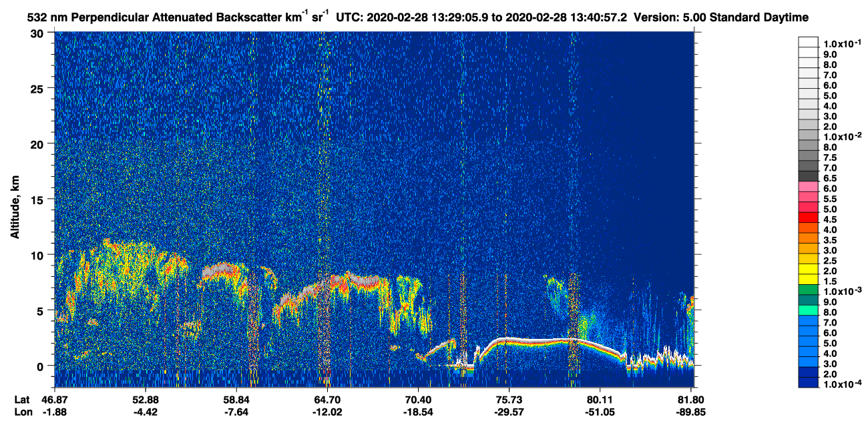868x445 pixels.
Task: Click the longitude value '-51.05'
Action: click(x=600, y=412)
